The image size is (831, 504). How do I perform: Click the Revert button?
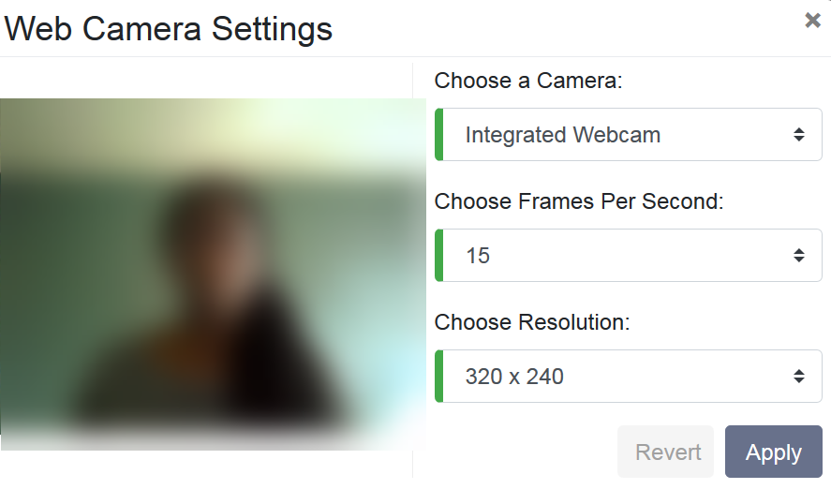pos(667,452)
